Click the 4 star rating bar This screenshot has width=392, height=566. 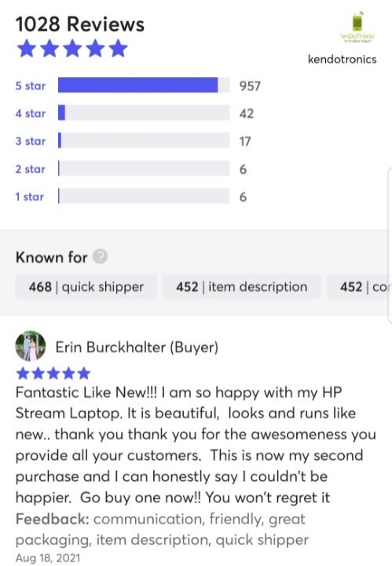(144, 112)
